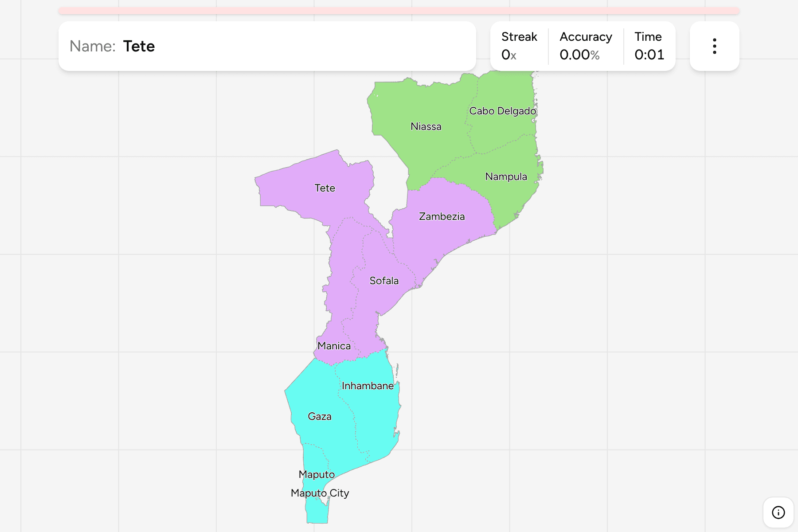Click the pink progress bar at top

coord(399,11)
